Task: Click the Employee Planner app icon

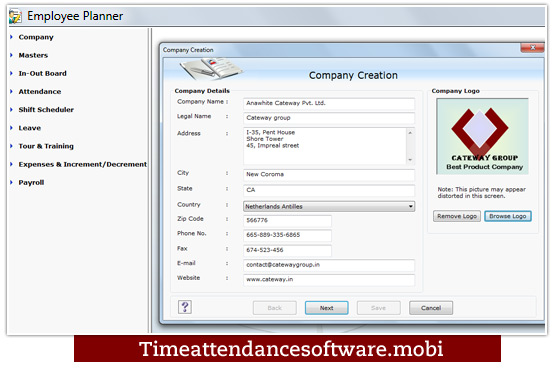Action: [x=15, y=16]
